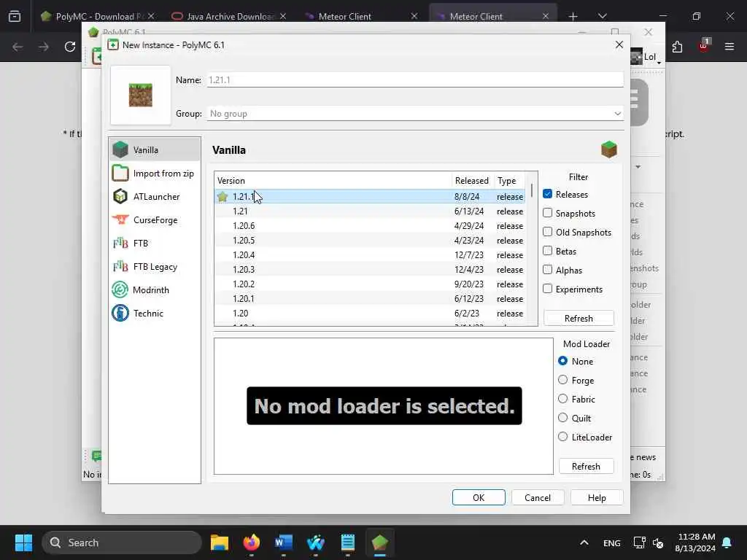Enable the Betas filter
The height and width of the screenshot is (560, 747).
click(547, 251)
